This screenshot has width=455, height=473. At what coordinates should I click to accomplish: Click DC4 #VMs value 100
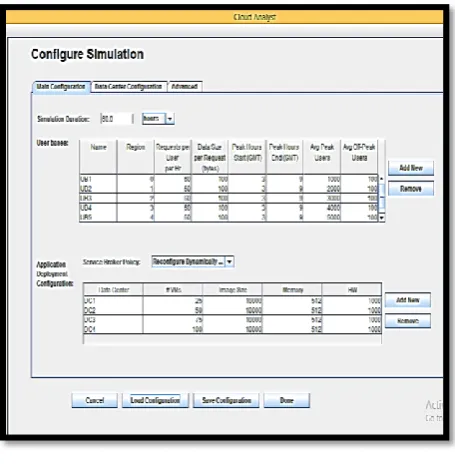point(173,329)
